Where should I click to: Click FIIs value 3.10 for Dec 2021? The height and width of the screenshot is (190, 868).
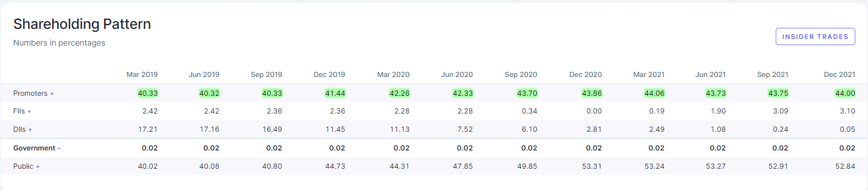[x=847, y=111]
